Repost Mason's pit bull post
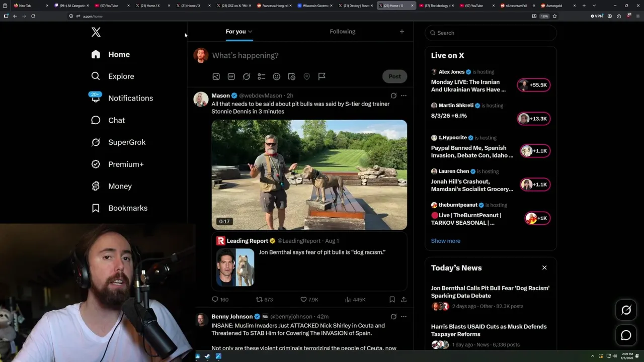This screenshot has width=644, height=362. 264,299
